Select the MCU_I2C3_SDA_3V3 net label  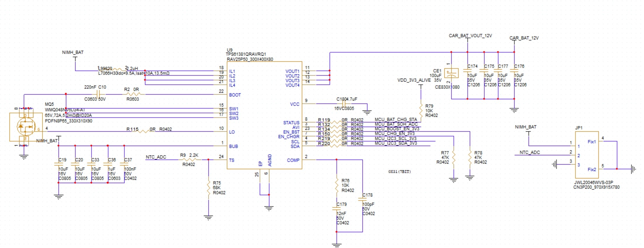396,143
